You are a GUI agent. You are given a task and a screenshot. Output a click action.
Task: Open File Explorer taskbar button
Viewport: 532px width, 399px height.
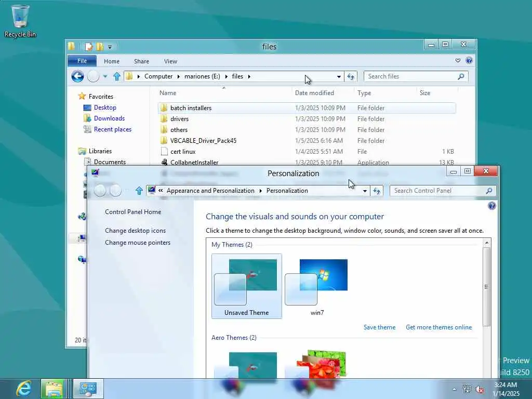[54, 389]
